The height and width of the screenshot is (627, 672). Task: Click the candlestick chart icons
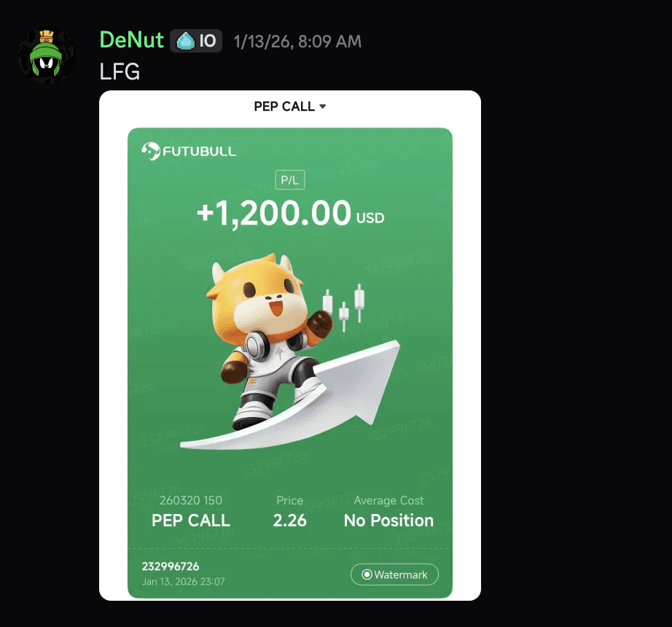[343, 307]
